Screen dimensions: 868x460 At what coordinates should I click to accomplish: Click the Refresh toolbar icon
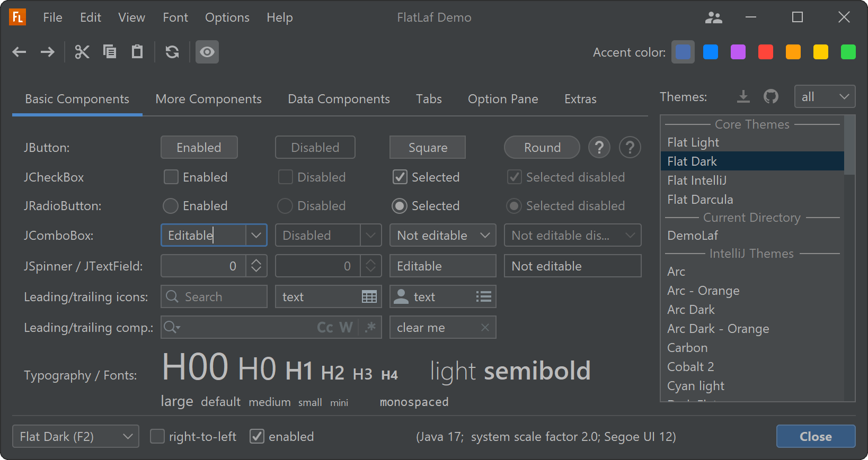coord(172,52)
